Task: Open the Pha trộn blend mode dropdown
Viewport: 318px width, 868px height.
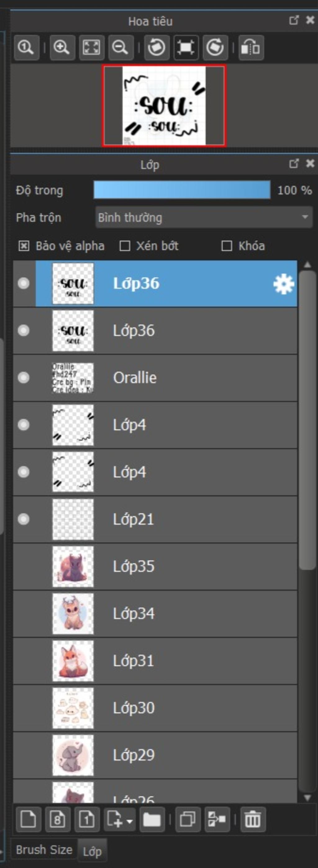Action: (204, 217)
